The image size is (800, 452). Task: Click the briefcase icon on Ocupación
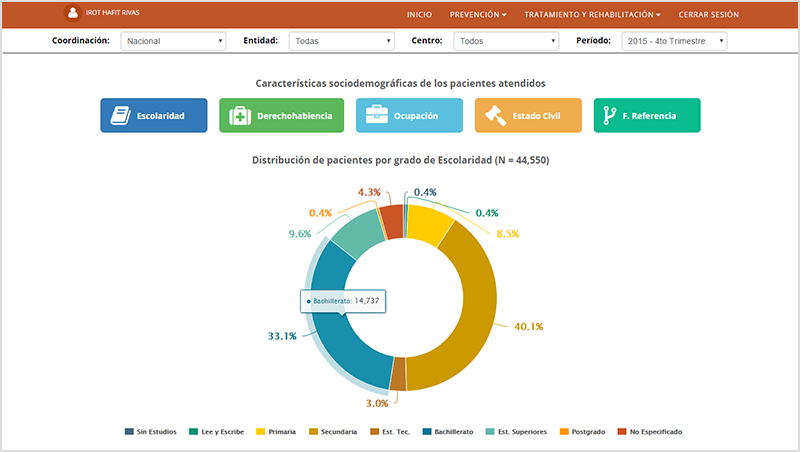[376, 116]
